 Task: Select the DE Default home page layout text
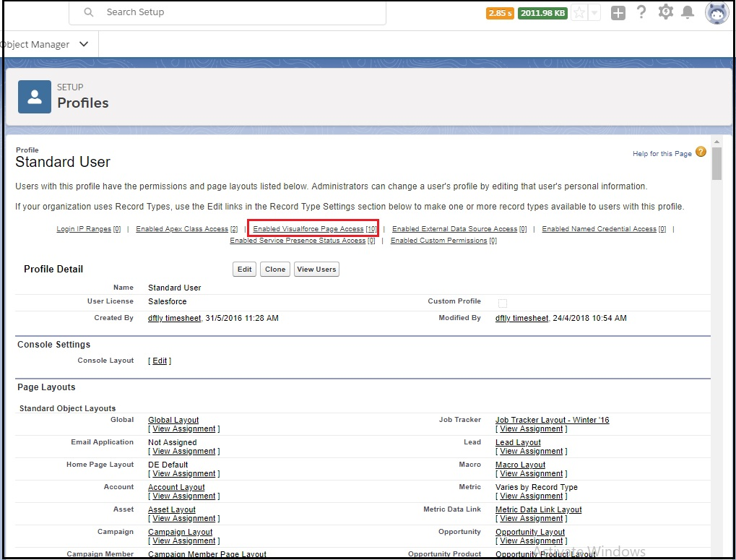[168, 465]
